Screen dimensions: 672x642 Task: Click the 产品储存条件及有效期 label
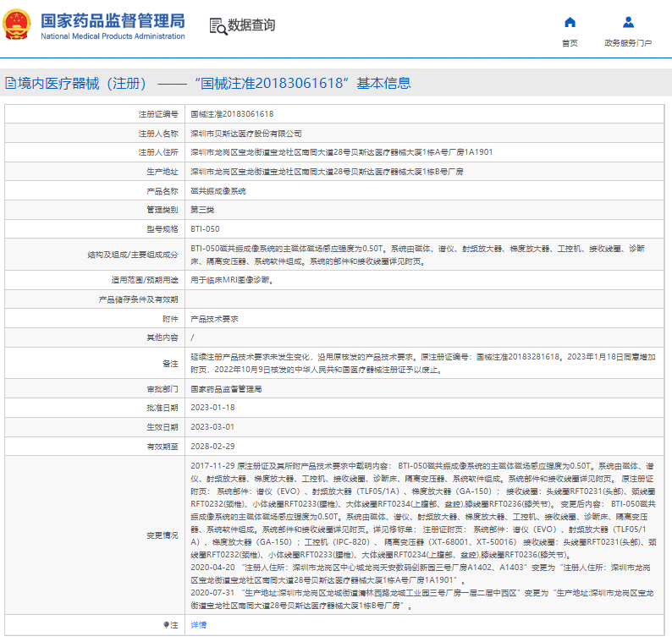click(x=139, y=299)
